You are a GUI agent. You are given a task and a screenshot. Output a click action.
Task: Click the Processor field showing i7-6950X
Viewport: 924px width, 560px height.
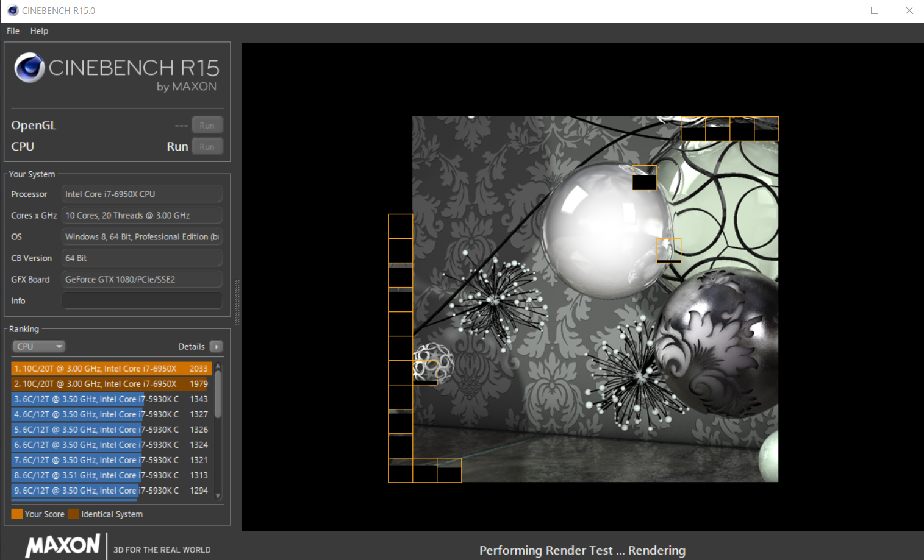141,194
